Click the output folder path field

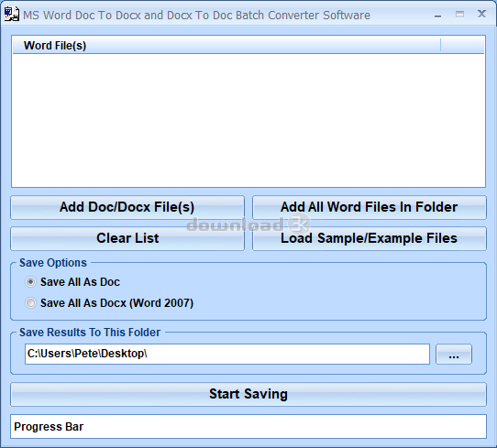pos(227,354)
